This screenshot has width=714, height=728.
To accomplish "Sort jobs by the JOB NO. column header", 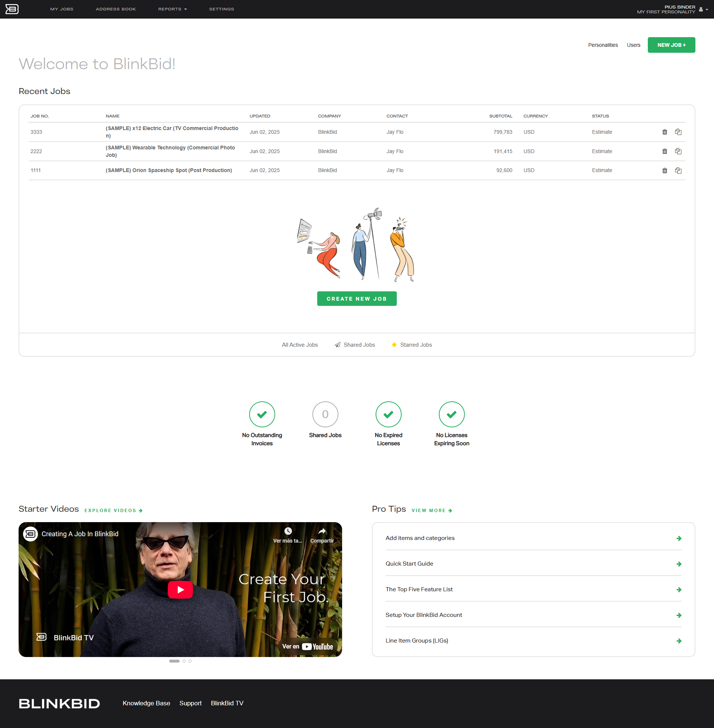I will click(40, 116).
